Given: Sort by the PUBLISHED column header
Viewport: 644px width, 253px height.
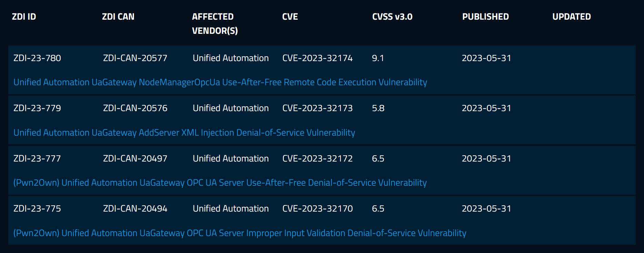Looking at the screenshot, I should (x=485, y=17).
